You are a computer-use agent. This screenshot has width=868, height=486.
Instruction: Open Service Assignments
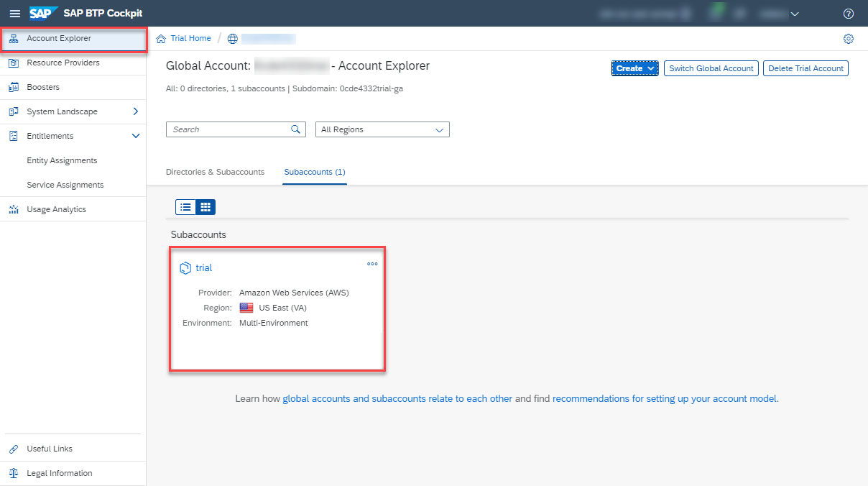point(73,185)
